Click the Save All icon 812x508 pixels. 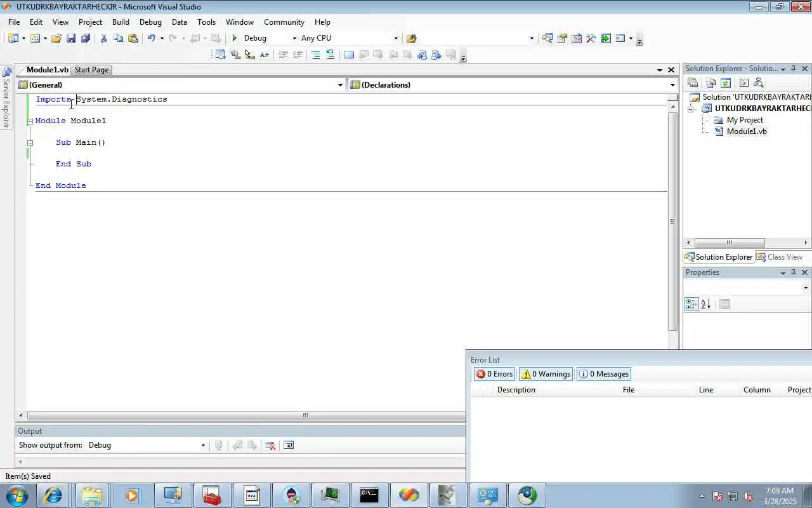[x=86, y=38]
